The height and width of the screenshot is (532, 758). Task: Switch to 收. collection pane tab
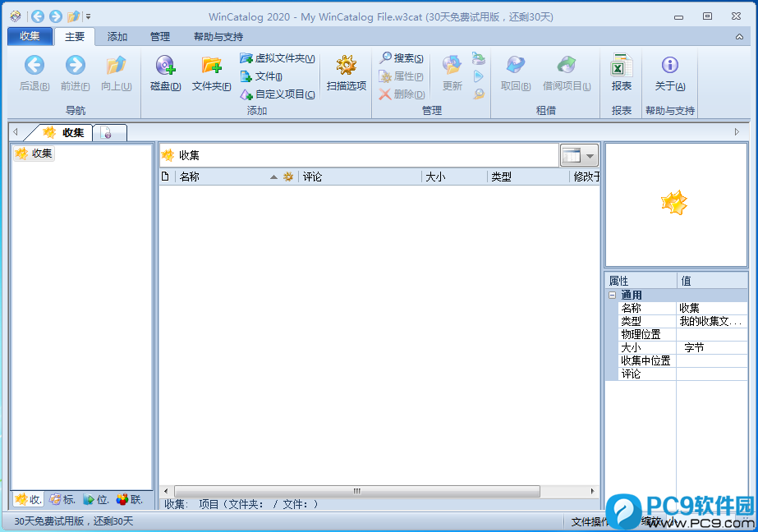click(28, 499)
